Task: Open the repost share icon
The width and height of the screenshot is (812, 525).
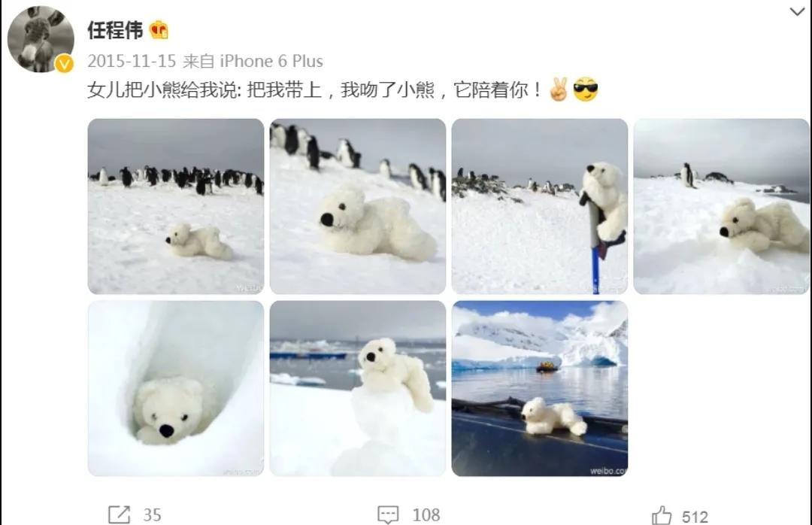Action: coord(119,514)
